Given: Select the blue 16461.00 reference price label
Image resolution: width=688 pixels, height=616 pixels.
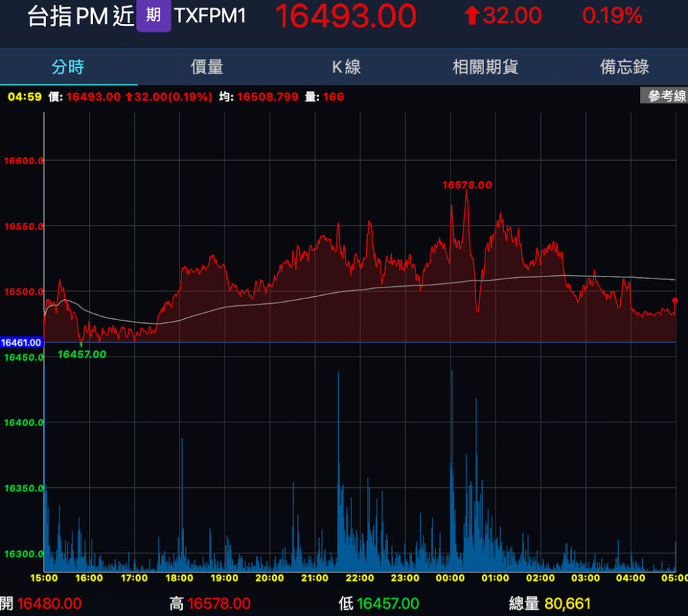Looking at the screenshot, I should [x=21, y=342].
